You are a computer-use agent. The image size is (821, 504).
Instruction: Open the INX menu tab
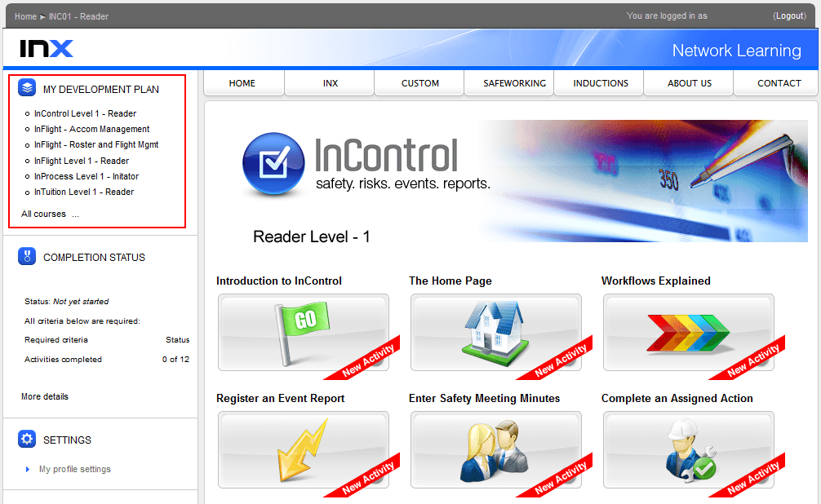331,83
